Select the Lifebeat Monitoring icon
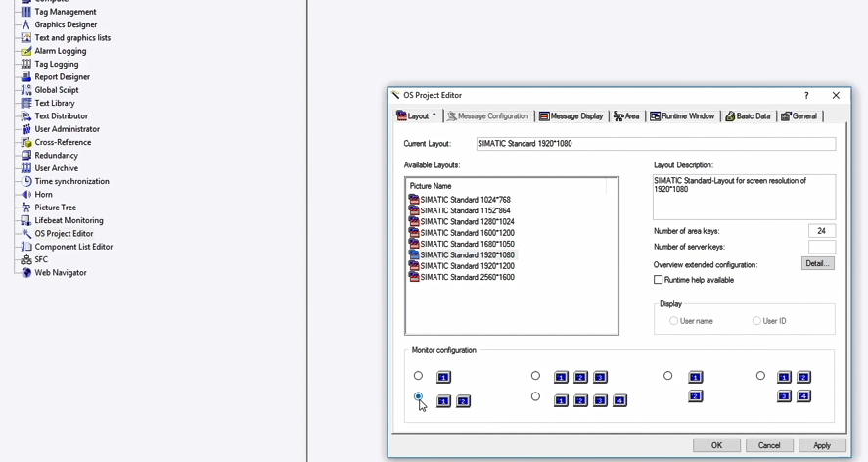This screenshot has width=868, height=462. pos(26,220)
